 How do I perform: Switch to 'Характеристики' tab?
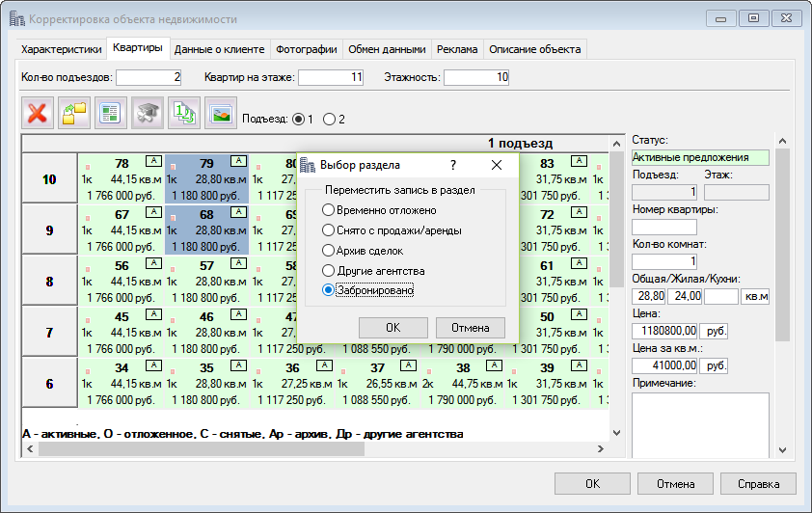[x=61, y=49]
